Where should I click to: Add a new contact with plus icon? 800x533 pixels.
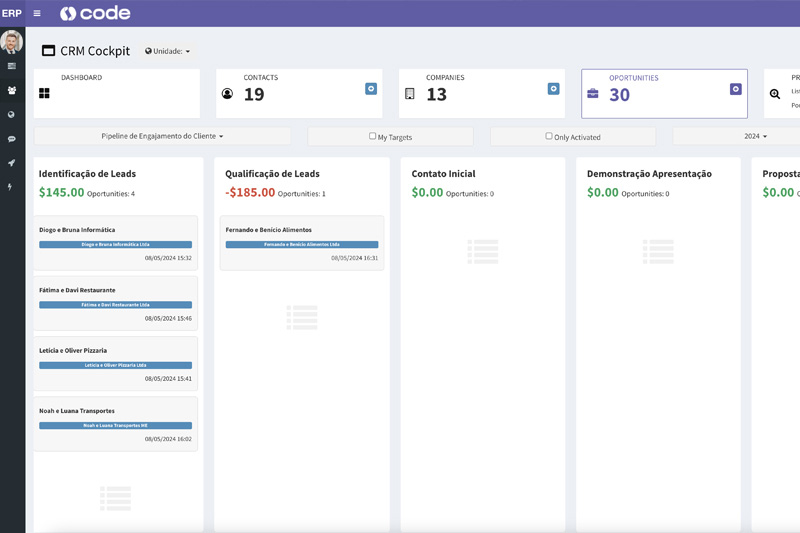coord(370,89)
